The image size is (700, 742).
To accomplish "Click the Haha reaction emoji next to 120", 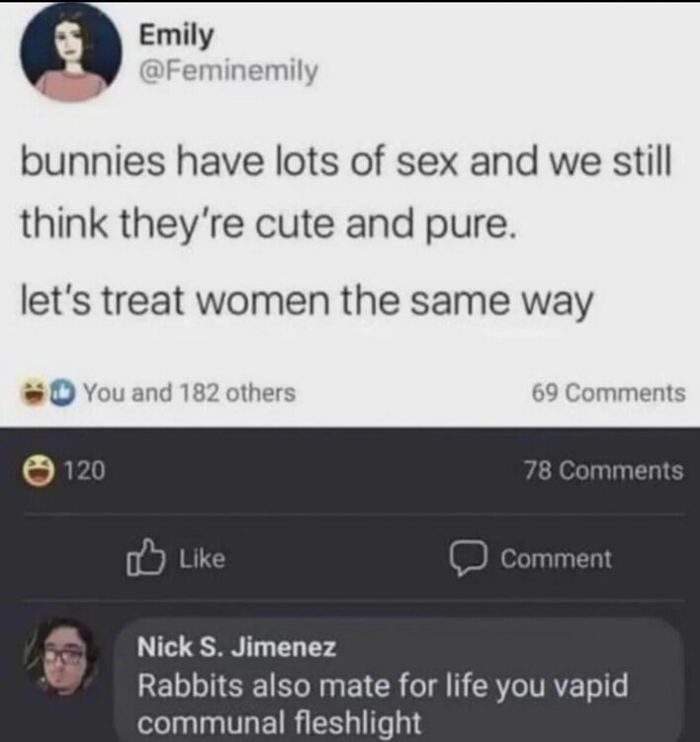I will (40, 471).
